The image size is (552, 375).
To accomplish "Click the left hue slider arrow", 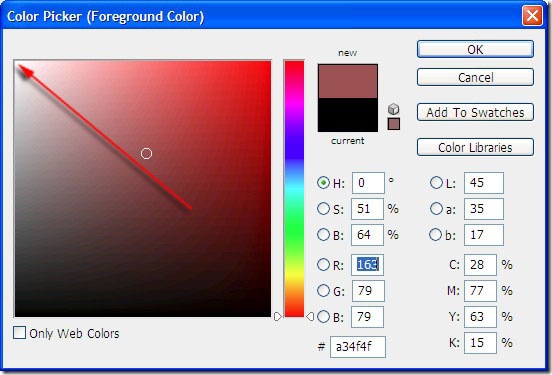I will click(x=277, y=317).
